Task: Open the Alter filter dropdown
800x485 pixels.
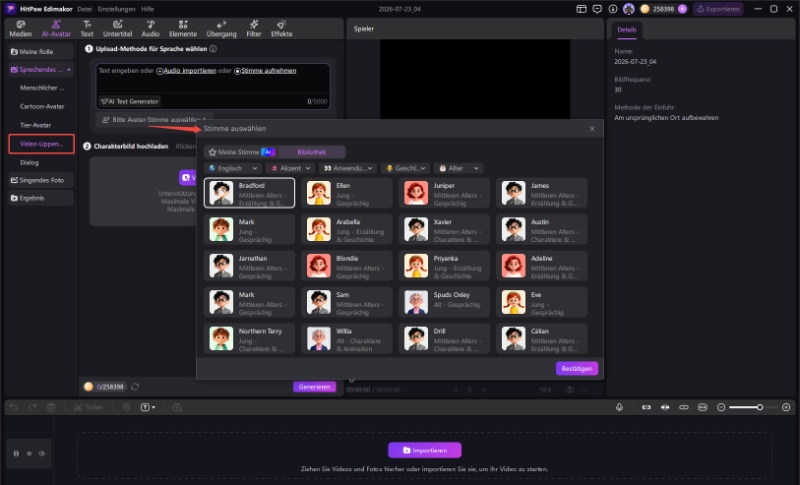Action: coord(458,168)
